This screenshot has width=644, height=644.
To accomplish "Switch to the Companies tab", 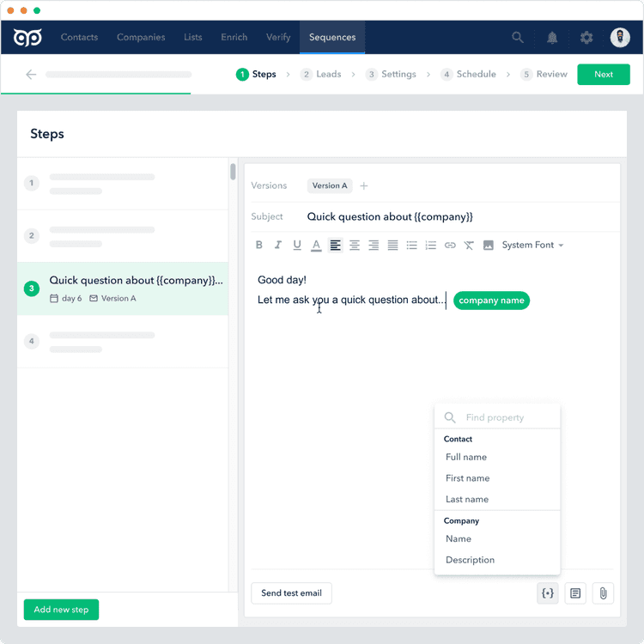I will 141,38.
